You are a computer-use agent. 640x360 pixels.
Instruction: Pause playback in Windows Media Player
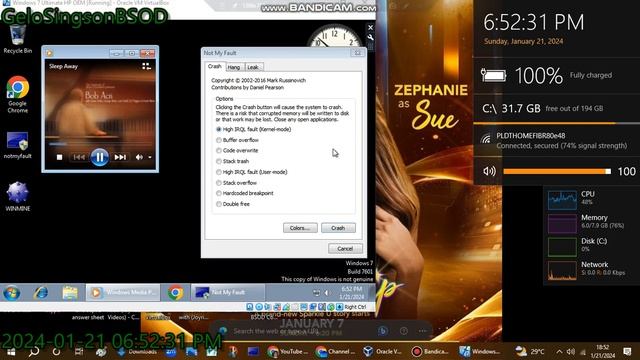[x=100, y=157]
